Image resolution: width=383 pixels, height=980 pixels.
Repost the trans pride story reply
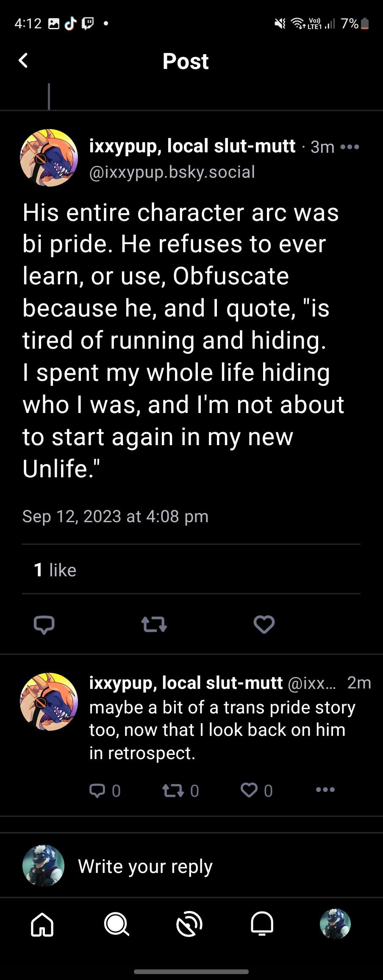point(173,790)
